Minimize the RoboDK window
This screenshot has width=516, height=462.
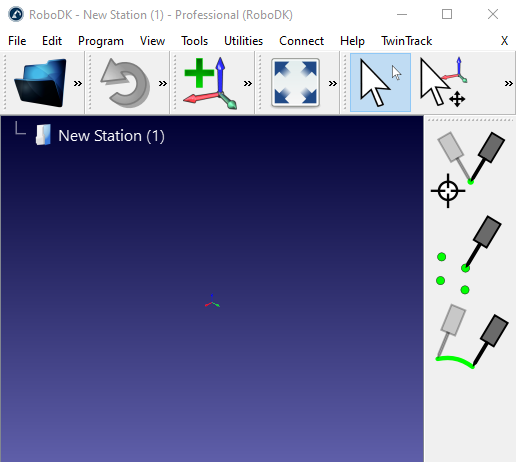(x=402, y=14)
